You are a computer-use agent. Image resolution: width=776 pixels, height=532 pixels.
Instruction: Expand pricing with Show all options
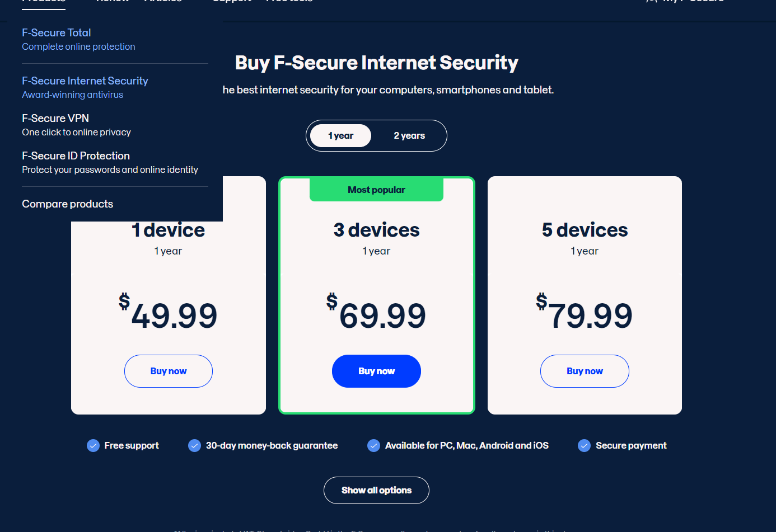click(376, 490)
